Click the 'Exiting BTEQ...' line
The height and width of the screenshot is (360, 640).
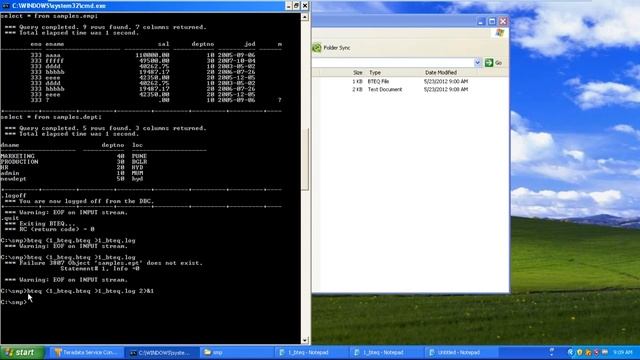point(40,224)
